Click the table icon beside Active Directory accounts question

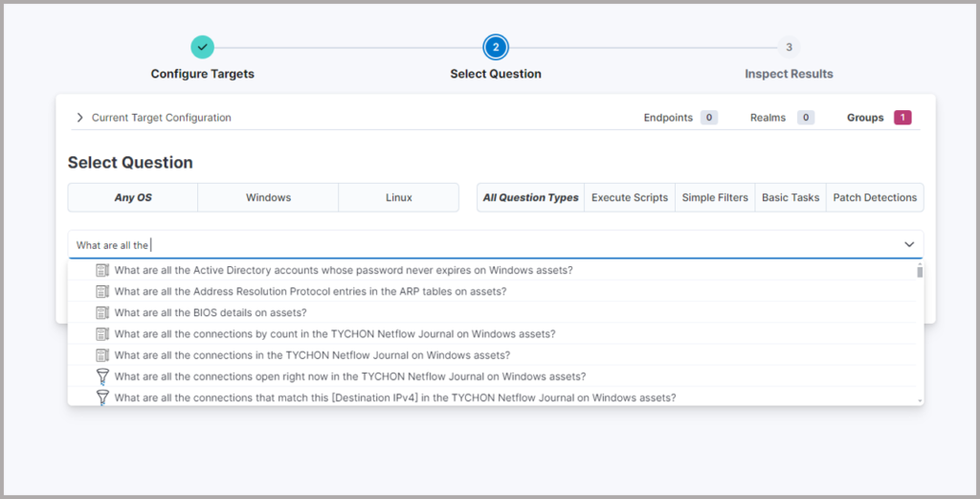pyautogui.click(x=102, y=270)
